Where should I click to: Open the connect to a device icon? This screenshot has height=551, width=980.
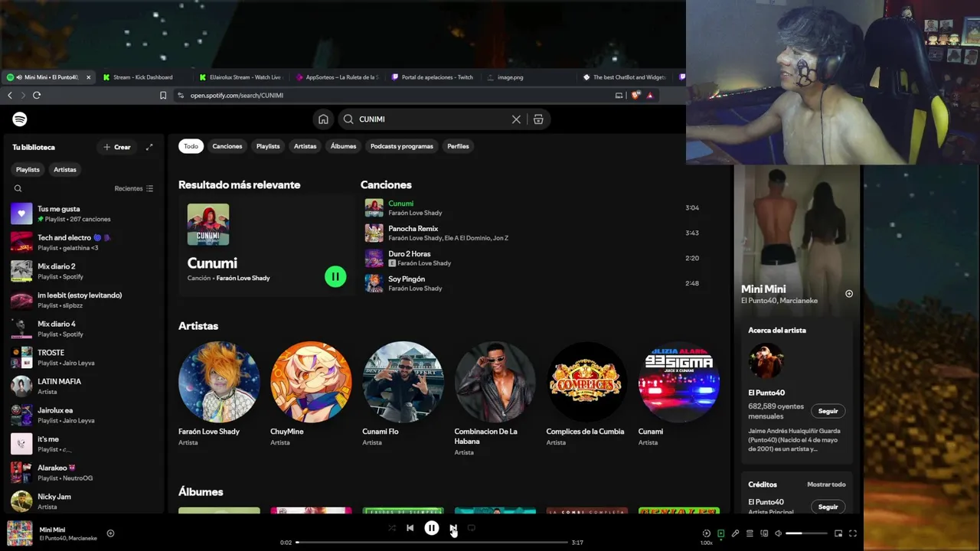click(764, 533)
